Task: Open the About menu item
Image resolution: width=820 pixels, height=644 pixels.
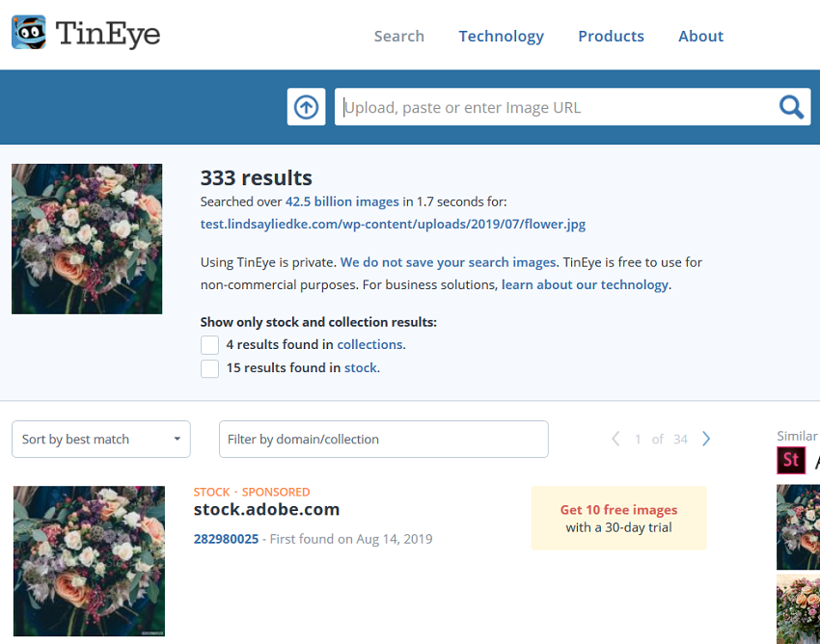Action: coord(700,36)
